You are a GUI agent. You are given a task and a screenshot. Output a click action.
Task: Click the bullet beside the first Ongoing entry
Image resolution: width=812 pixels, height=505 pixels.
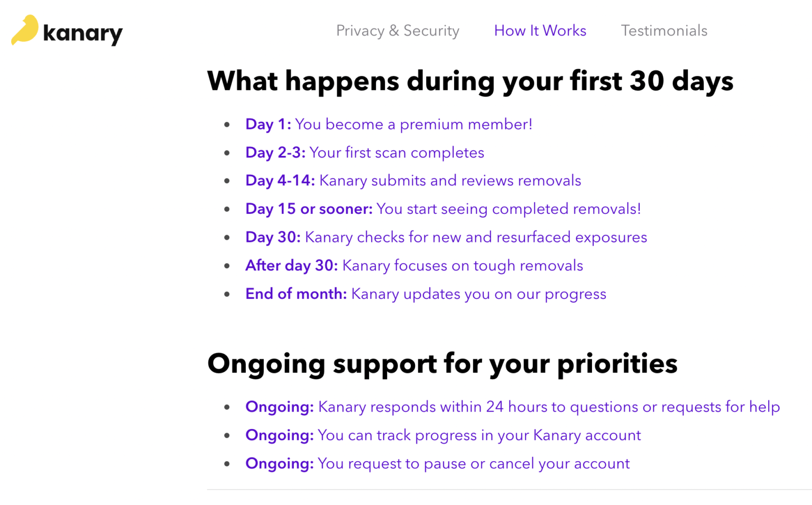pyautogui.click(x=227, y=406)
